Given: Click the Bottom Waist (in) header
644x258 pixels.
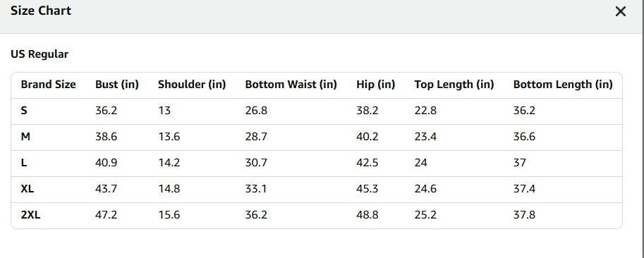Looking at the screenshot, I should [x=291, y=85].
